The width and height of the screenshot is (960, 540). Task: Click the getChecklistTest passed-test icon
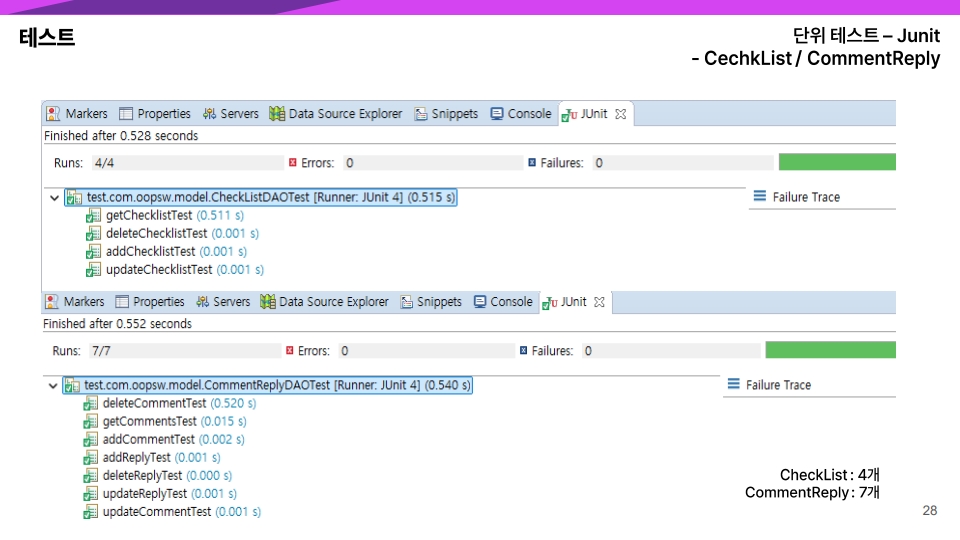click(93, 216)
